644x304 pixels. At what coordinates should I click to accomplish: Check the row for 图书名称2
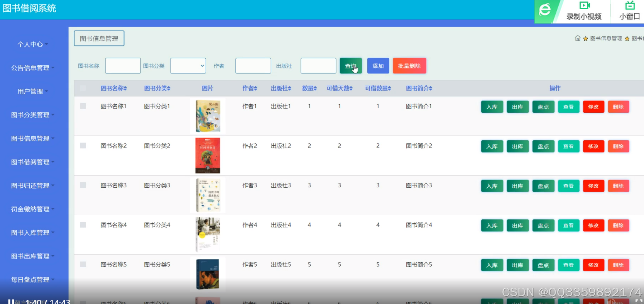(83, 146)
